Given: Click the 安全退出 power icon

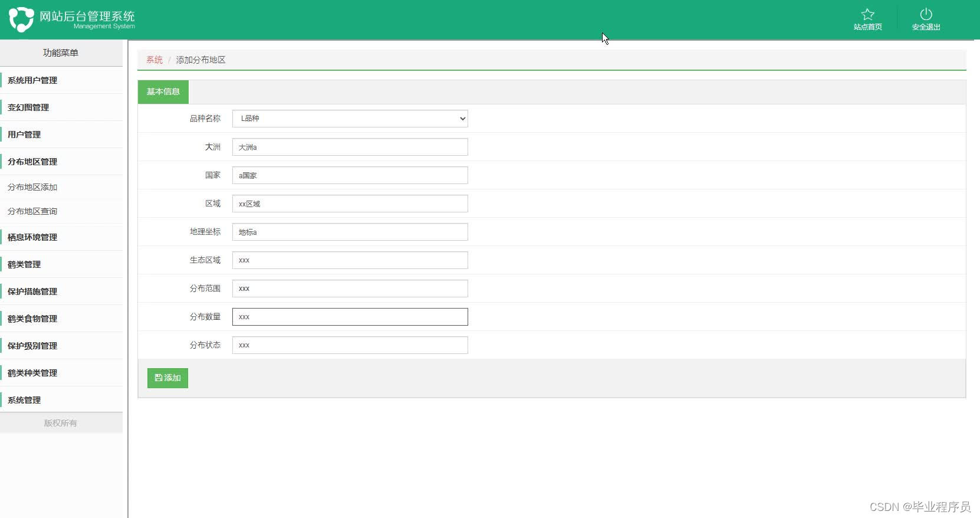Looking at the screenshot, I should [x=926, y=14].
